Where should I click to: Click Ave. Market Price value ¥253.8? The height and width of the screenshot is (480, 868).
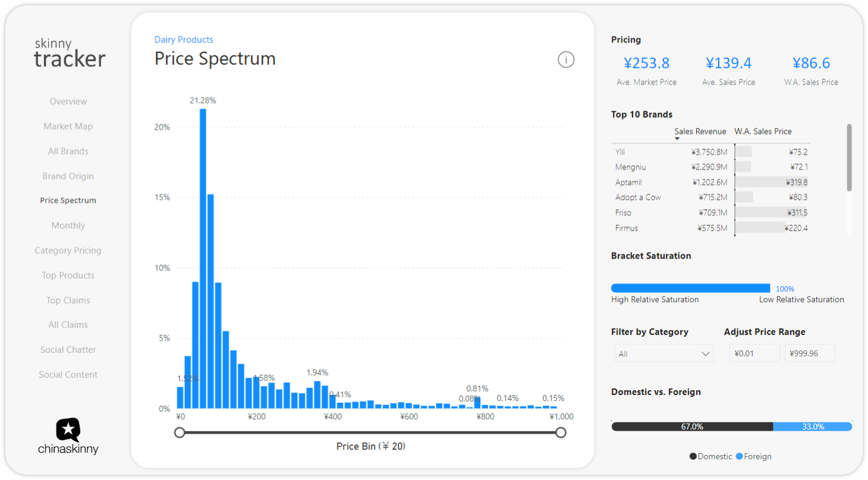(x=646, y=63)
